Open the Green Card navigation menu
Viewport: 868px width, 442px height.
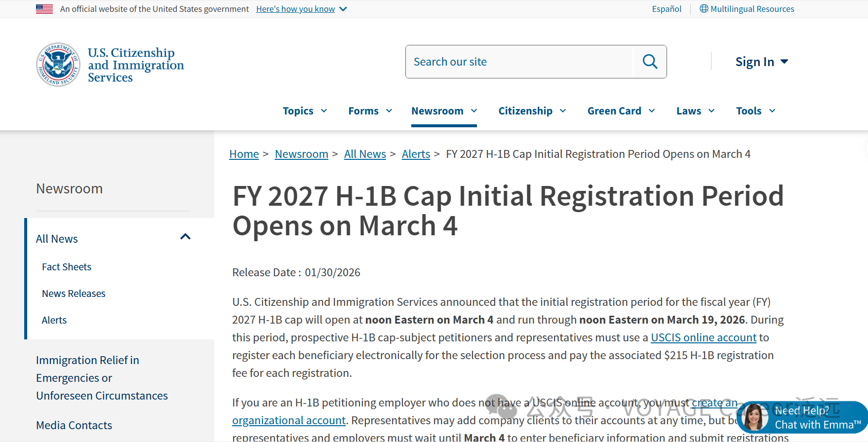(x=621, y=111)
